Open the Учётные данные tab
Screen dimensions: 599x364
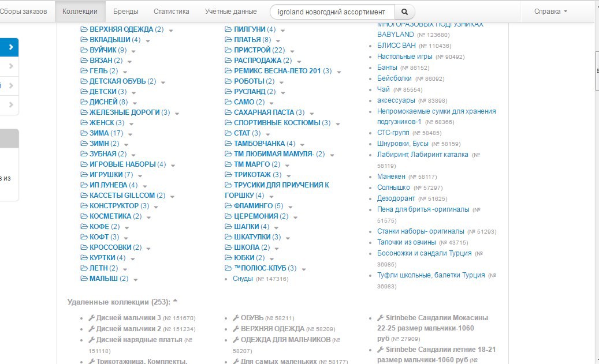tap(230, 12)
